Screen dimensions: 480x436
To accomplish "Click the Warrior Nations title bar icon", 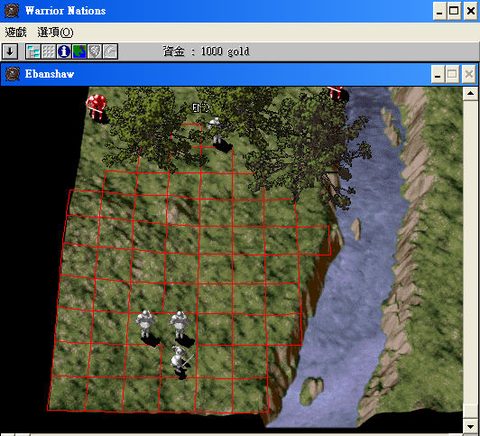I will (x=12, y=11).
